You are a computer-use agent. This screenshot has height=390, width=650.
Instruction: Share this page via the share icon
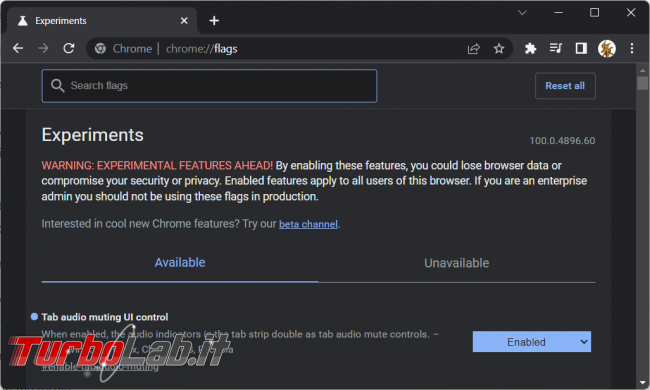tap(474, 48)
